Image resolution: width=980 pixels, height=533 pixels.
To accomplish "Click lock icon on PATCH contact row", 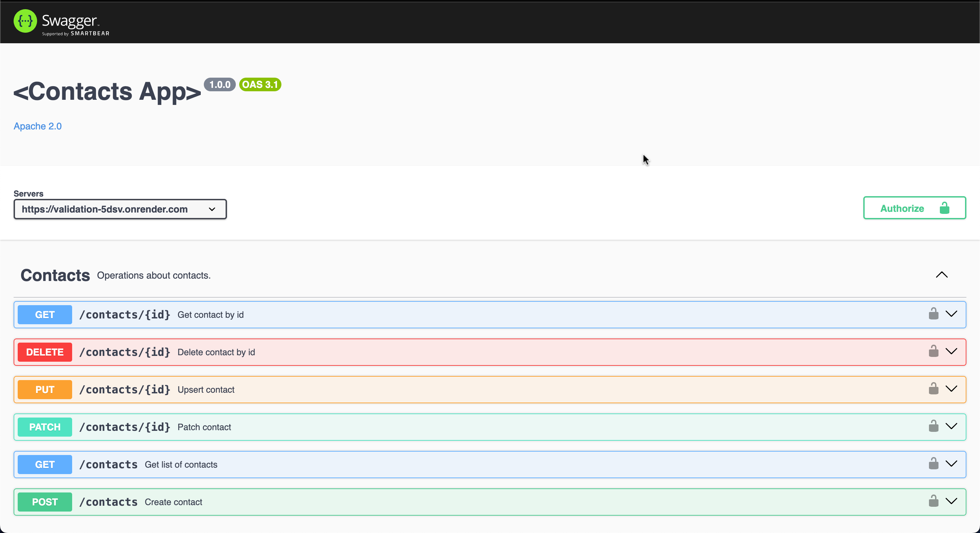I will pos(933,426).
